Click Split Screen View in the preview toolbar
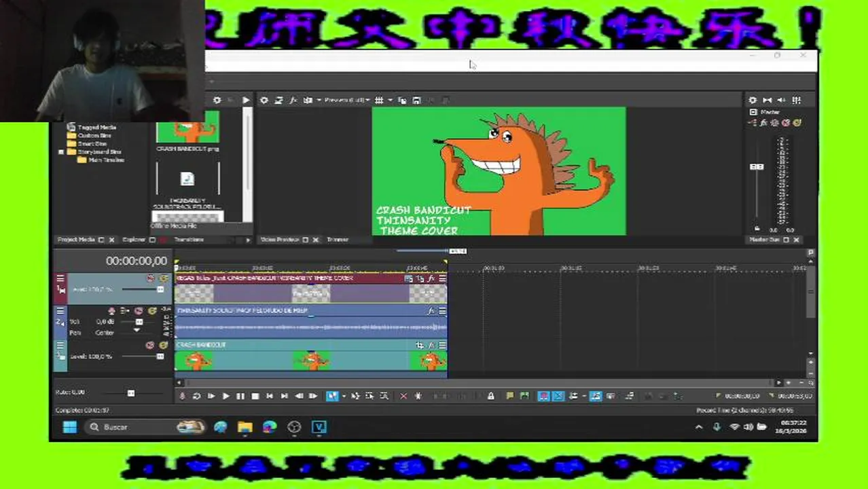Image resolution: width=868 pixels, height=489 pixels. [x=308, y=100]
